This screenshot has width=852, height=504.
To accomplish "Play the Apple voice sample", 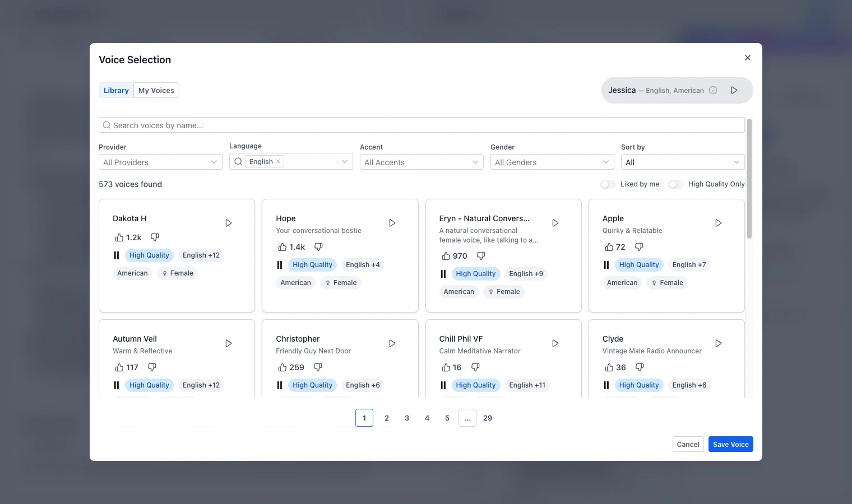I will click(719, 223).
